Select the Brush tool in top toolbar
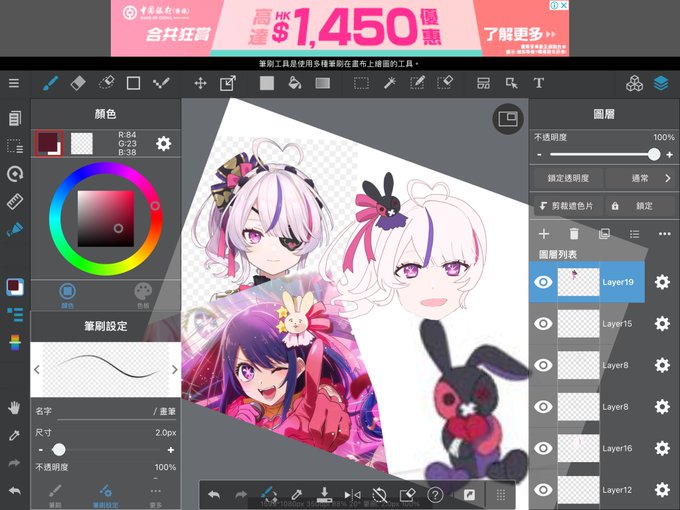This screenshot has width=680, height=510. point(51,83)
